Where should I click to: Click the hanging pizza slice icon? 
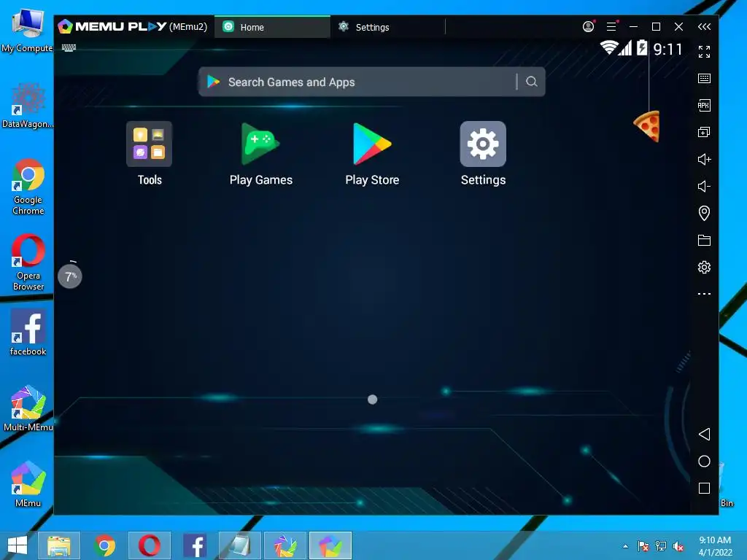tap(647, 126)
